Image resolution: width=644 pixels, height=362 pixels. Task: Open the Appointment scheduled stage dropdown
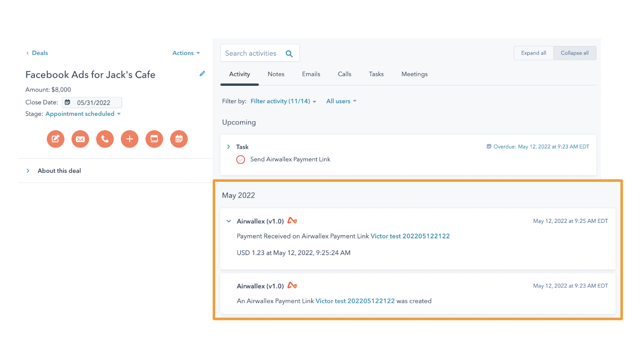coord(83,114)
